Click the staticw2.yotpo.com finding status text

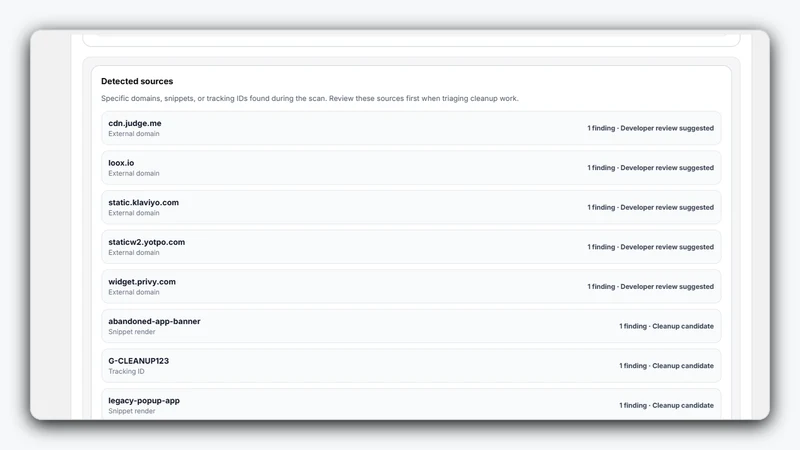click(651, 247)
